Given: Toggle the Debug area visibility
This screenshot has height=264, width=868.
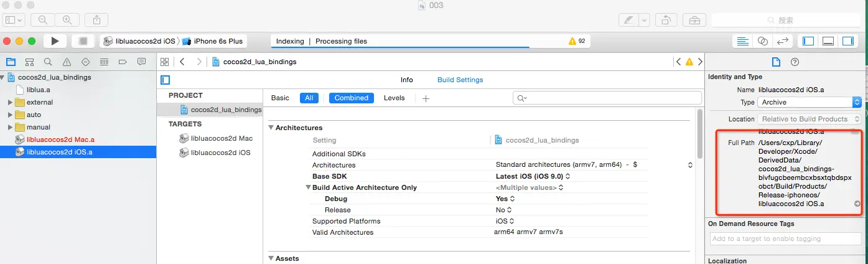Looking at the screenshot, I should (x=828, y=41).
